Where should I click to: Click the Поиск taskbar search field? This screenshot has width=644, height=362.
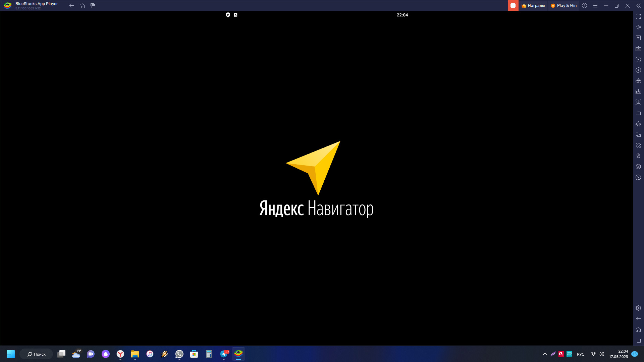pyautogui.click(x=36, y=354)
